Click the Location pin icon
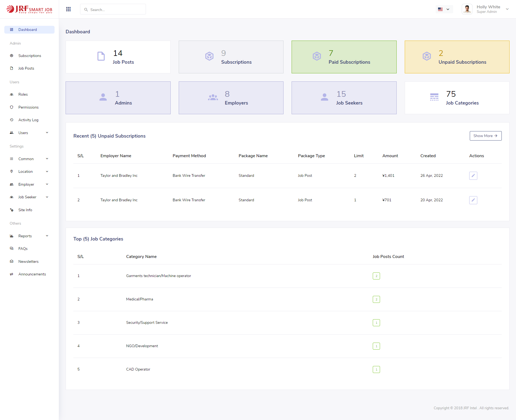516x420 pixels. [x=12, y=171]
